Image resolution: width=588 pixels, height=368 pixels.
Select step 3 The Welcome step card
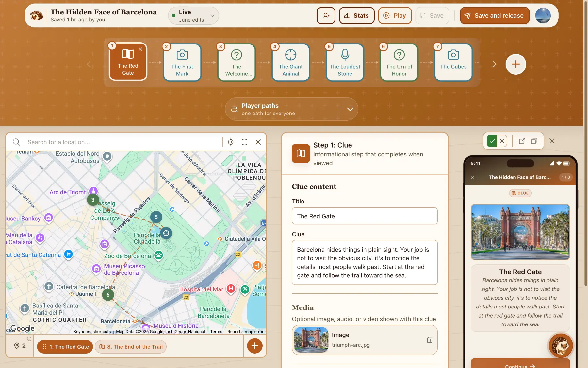click(x=236, y=62)
